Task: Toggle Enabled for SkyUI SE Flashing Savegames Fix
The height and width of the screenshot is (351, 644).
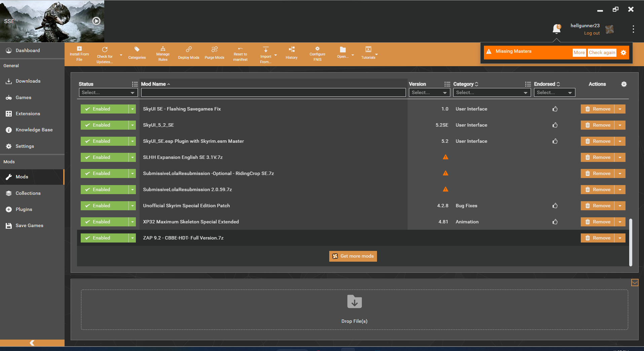Action: 105,109
